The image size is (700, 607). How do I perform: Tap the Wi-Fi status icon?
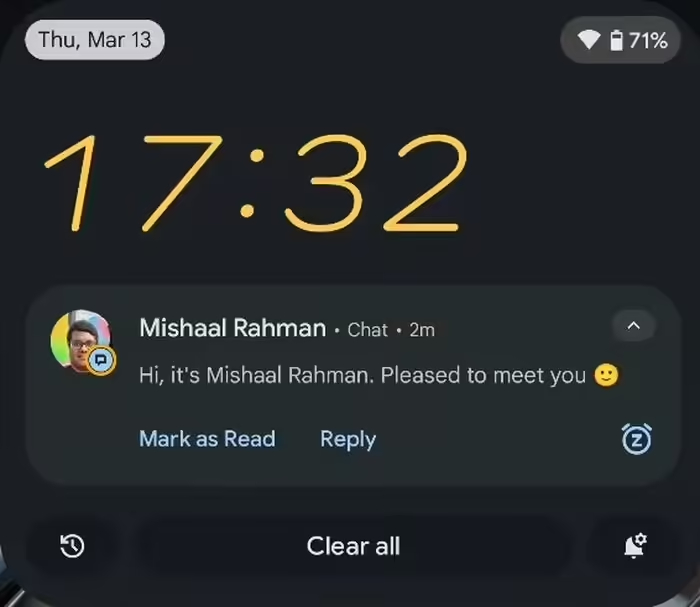tap(588, 40)
